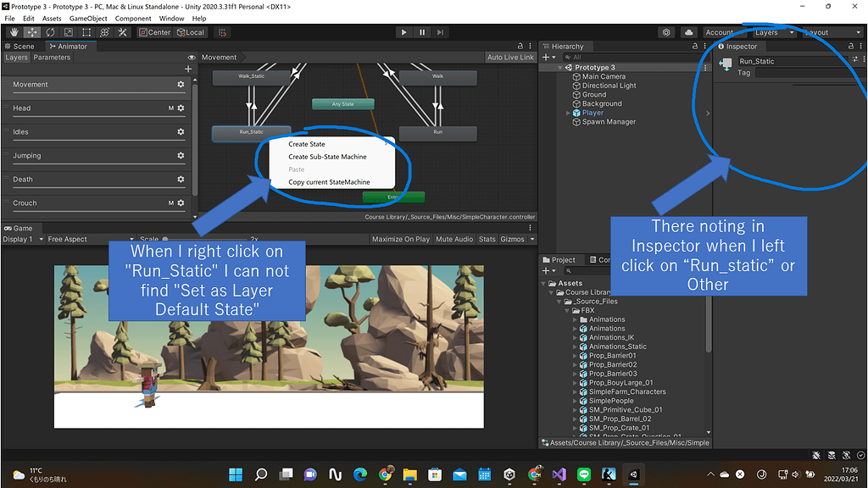Select the Hand tool in toolbar
The width and height of the screenshot is (868, 488).
pos(14,31)
